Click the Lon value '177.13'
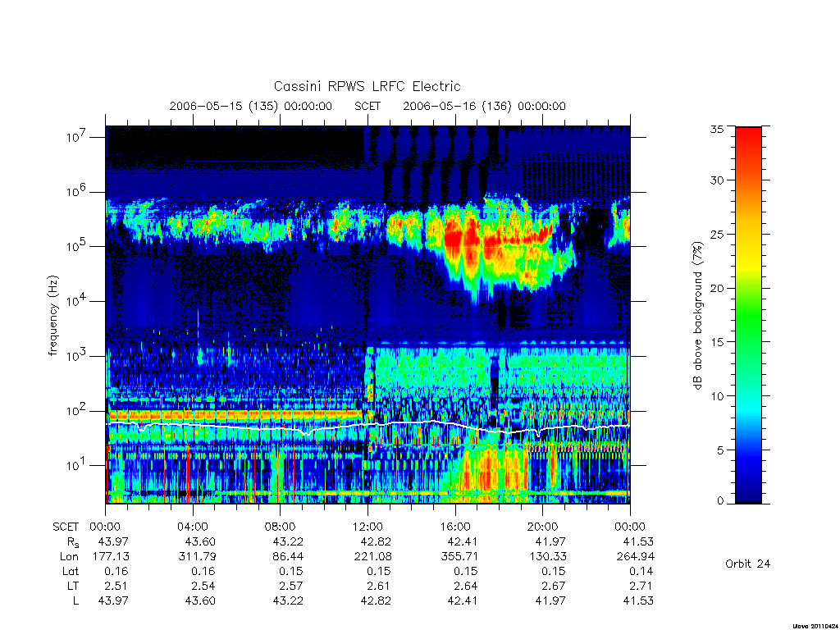The image size is (840, 630). click(111, 557)
